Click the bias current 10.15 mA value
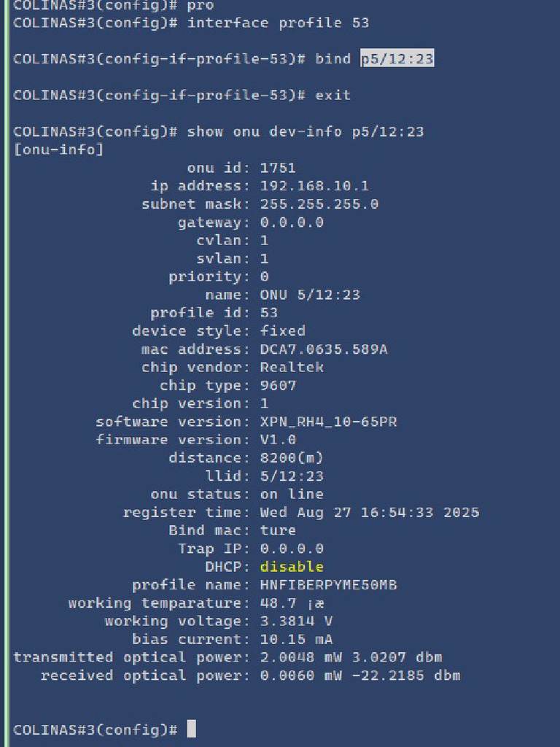The image size is (560, 747). (x=296, y=639)
